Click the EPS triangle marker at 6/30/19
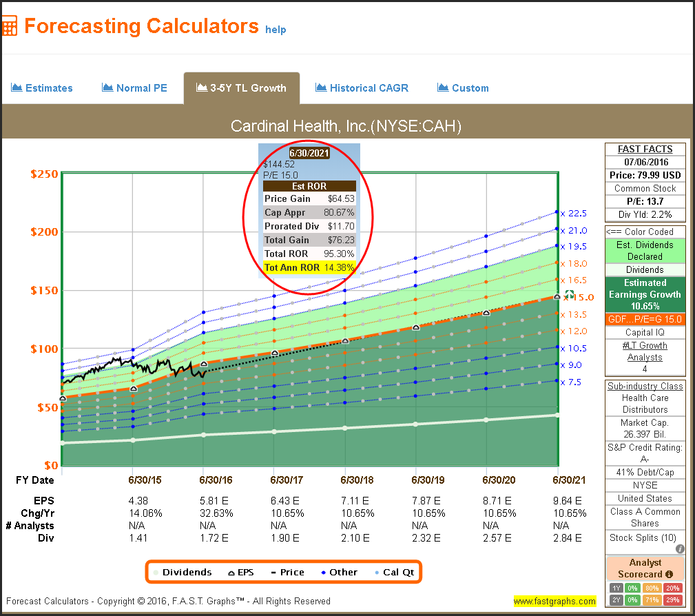The height and width of the screenshot is (616, 695). [x=415, y=327]
